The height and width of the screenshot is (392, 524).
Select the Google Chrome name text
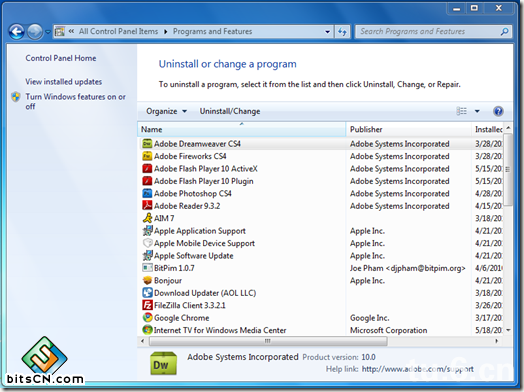[x=182, y=318]
